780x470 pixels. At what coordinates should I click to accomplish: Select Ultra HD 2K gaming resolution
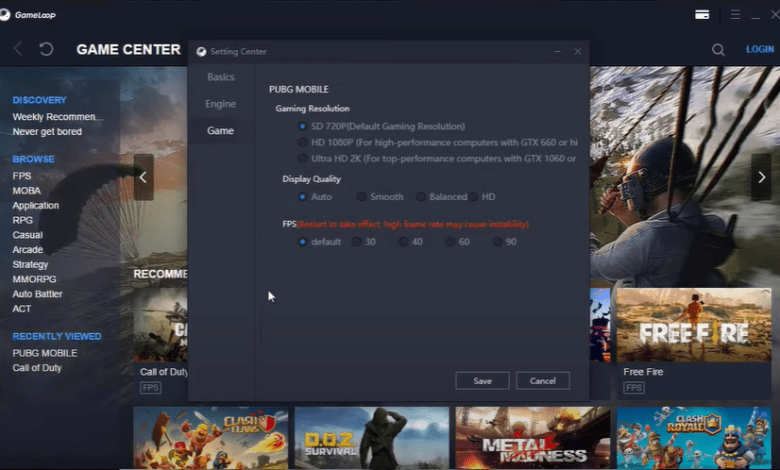pos(302,159)
